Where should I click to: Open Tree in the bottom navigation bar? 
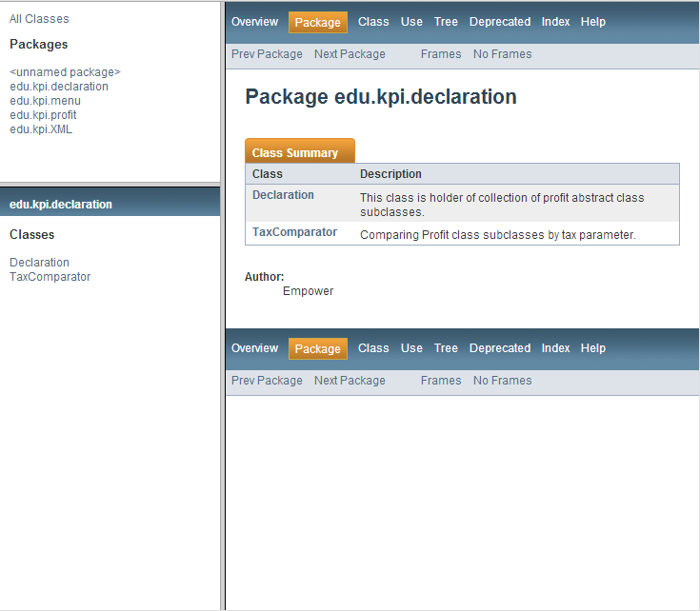446,348
